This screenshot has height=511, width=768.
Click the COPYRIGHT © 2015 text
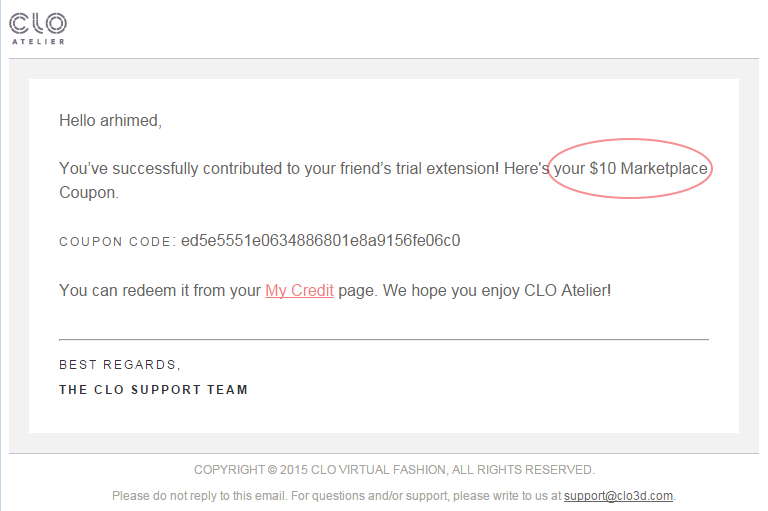coord(252,469)
